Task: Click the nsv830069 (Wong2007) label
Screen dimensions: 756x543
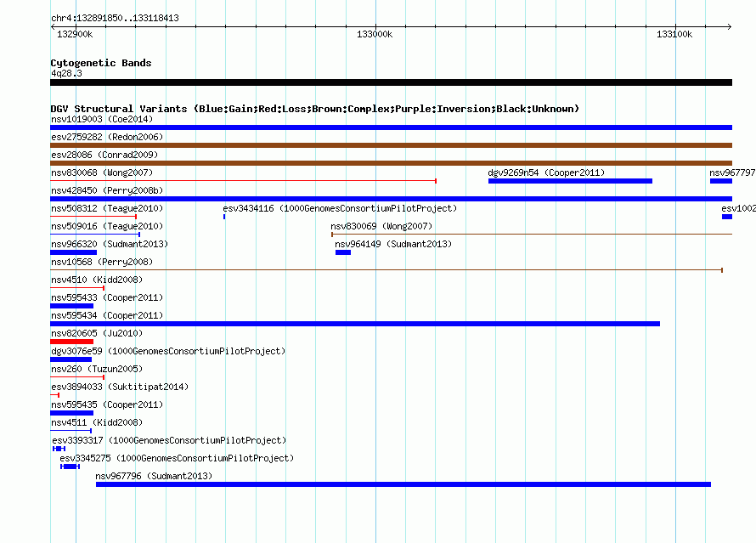Action: (x=381, y=226)
